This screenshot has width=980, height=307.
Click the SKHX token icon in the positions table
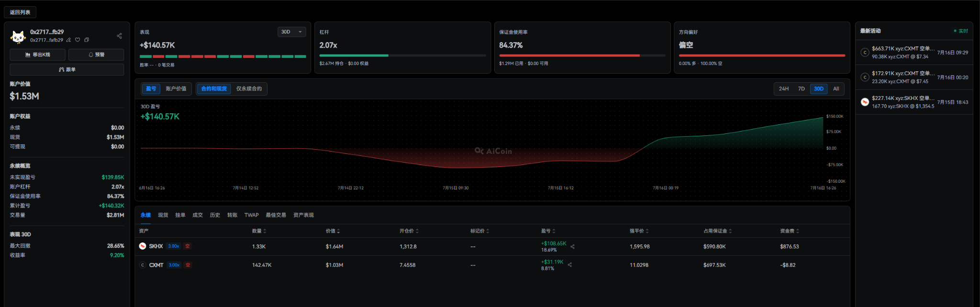143,246
